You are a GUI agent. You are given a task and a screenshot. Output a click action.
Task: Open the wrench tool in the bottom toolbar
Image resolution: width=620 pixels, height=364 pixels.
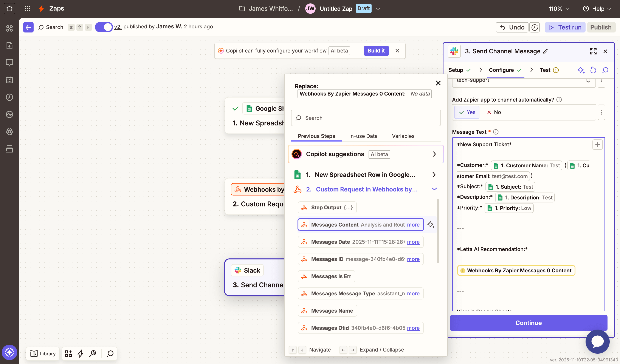pyautogui.click(x=93, y=353)
